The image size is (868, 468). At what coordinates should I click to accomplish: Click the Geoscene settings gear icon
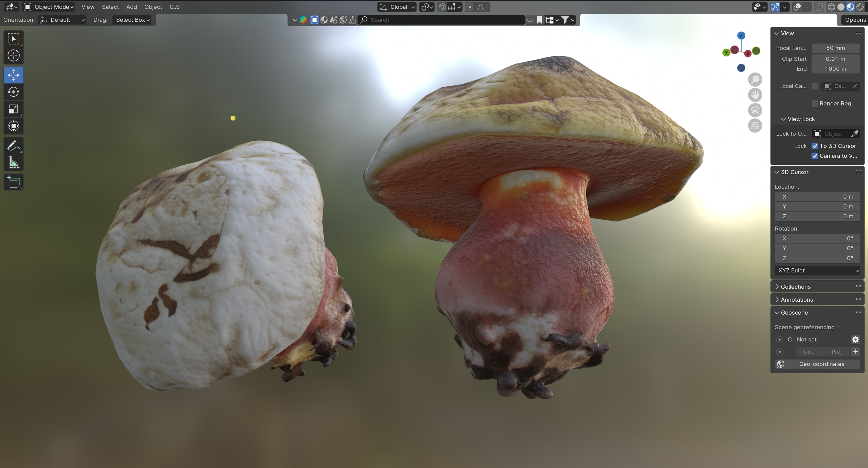(855, 339)
